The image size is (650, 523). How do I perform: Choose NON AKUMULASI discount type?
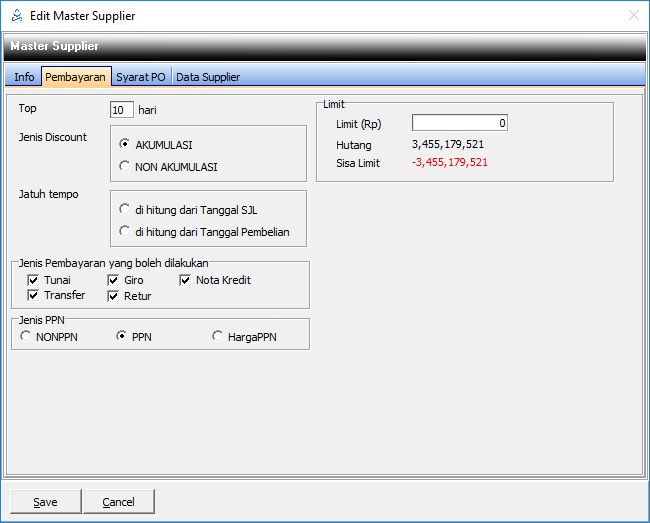tap(125, 167)
